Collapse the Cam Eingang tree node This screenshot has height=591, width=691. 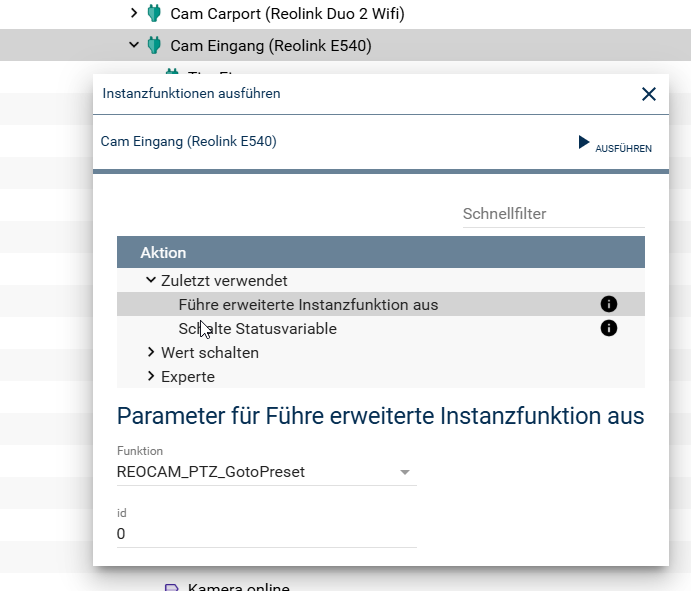pos(134,45)
